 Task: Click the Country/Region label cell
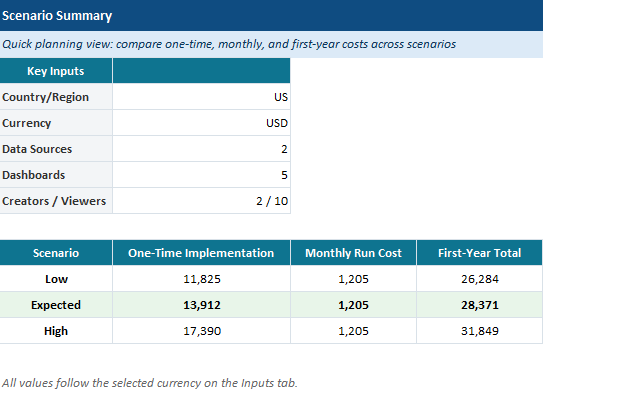point(56,97)
